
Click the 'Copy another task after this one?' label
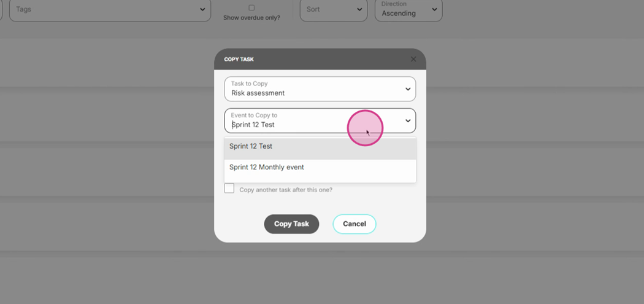pos(286,190)
